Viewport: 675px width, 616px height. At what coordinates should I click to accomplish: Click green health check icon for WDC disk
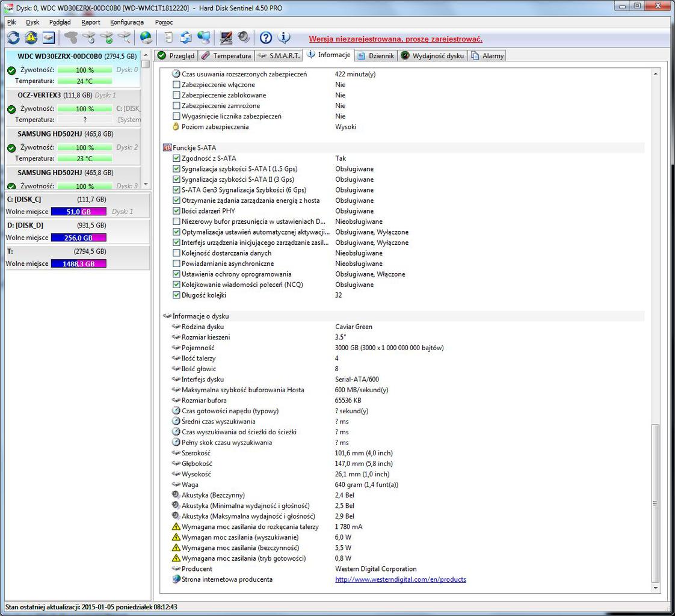11,70
